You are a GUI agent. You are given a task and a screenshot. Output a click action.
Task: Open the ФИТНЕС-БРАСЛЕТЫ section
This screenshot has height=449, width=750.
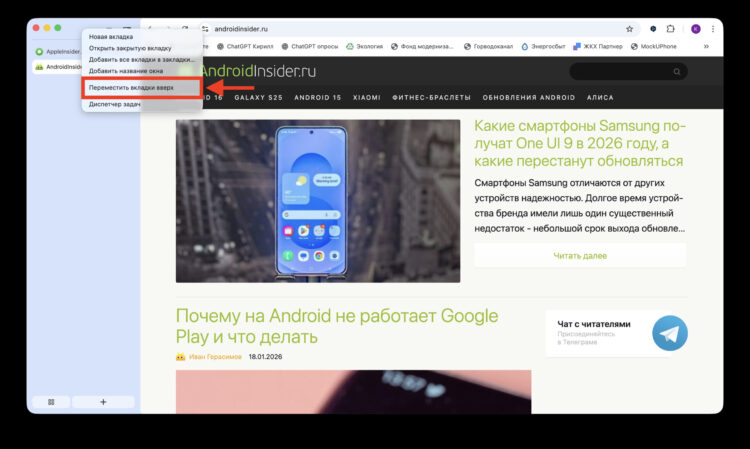point(431,98)
